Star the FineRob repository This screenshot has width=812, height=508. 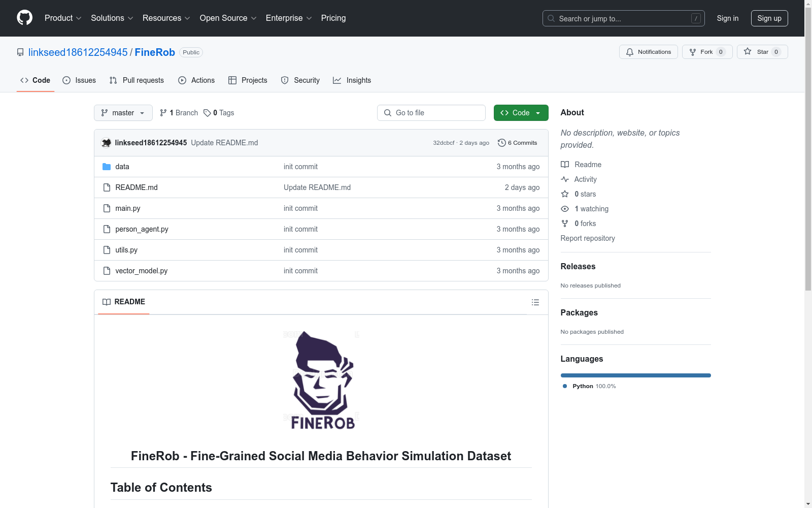(x=762, y=52)
